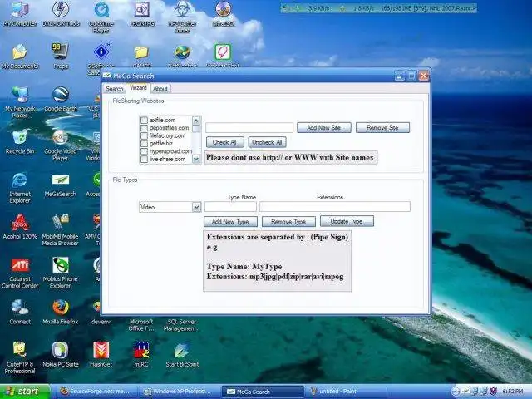This screenshot has width=532, height=399.
Task: Launch MobiMB Mobile Media Browser
Action: pos(61,230)
